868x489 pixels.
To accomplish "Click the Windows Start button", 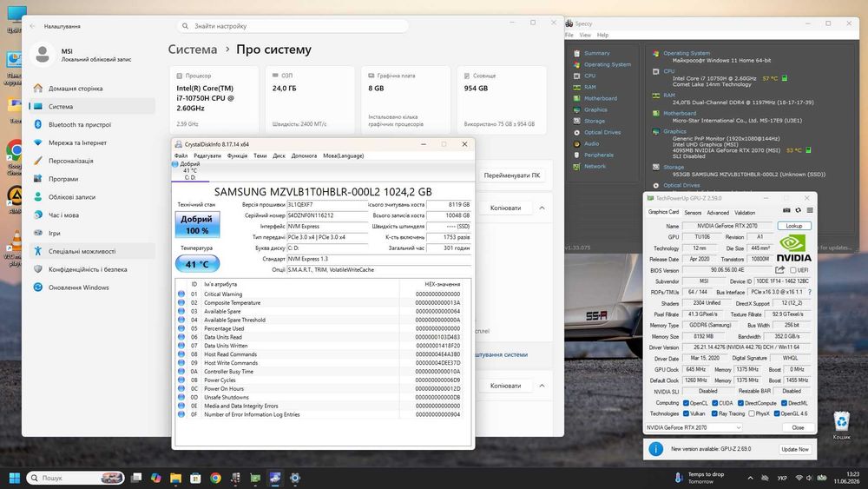I will coord(15,478).
